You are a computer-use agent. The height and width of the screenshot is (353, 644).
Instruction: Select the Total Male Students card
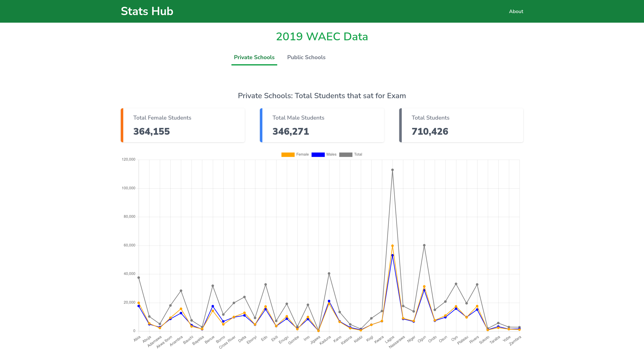tap(322, 125)
